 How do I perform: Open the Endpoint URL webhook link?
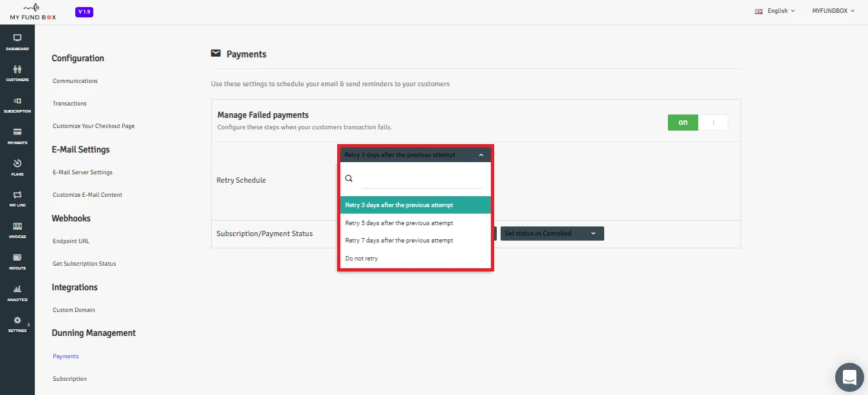pyautogui.click(x=71, y=241)
